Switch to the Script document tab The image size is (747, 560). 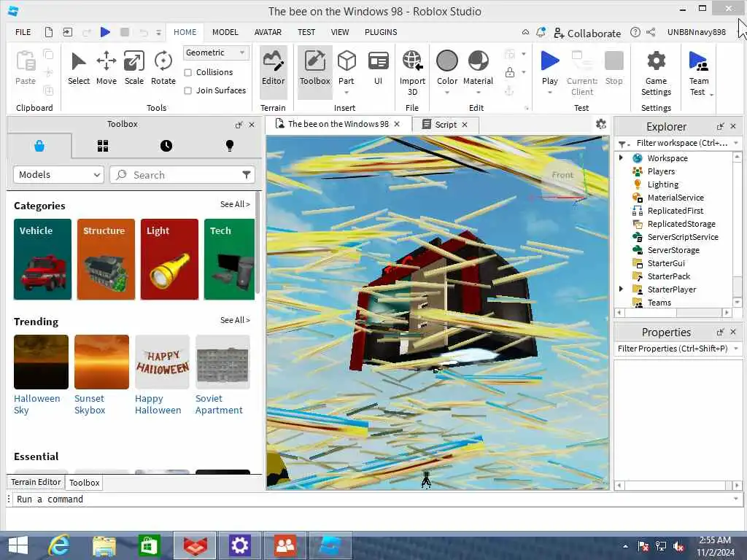click(445, 124)
